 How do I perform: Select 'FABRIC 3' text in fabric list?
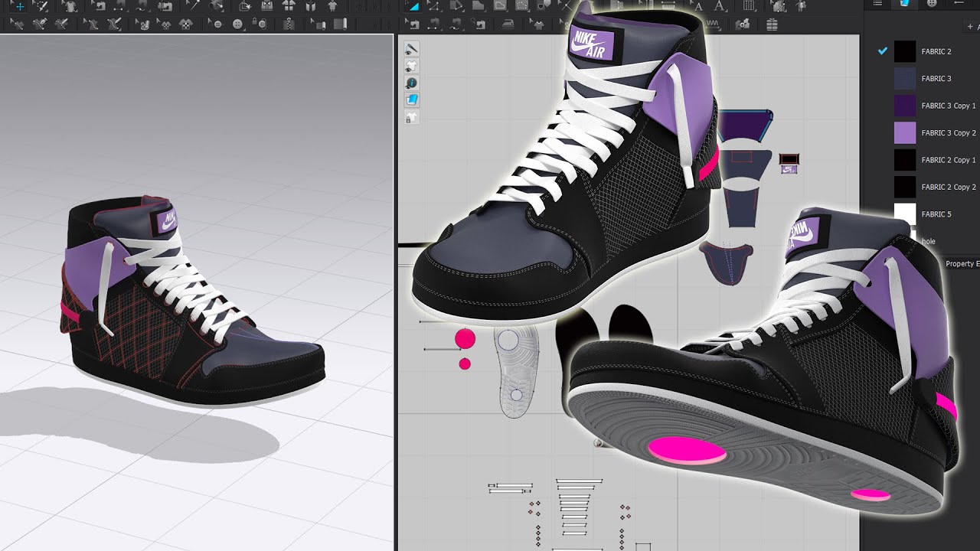point(936,79)
